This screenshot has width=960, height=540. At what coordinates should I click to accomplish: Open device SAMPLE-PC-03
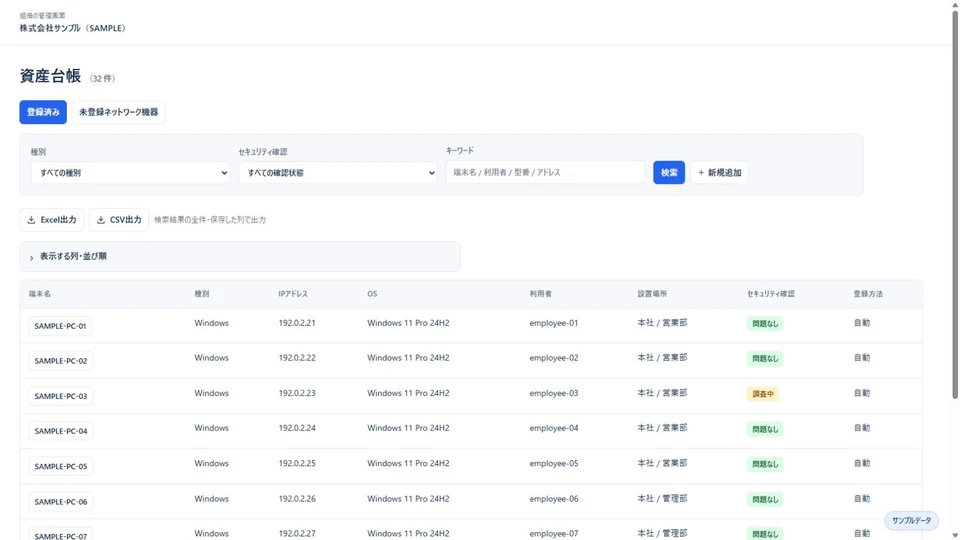tap(61, 396)
